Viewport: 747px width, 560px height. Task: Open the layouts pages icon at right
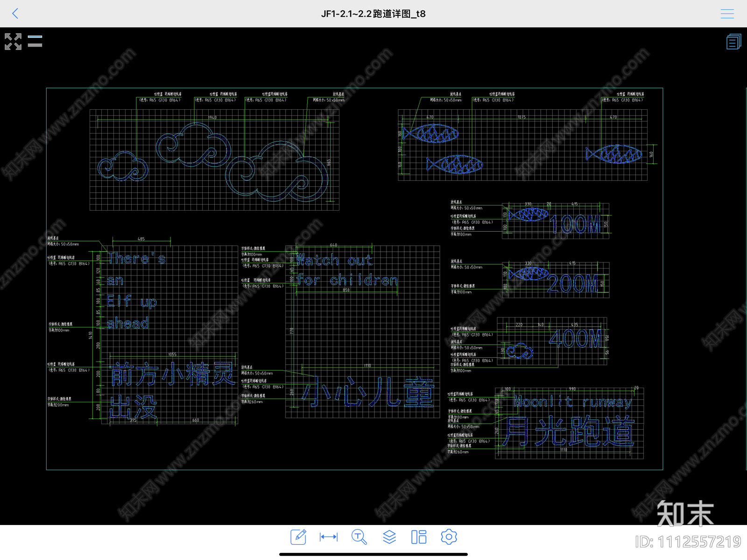[733, 42]
